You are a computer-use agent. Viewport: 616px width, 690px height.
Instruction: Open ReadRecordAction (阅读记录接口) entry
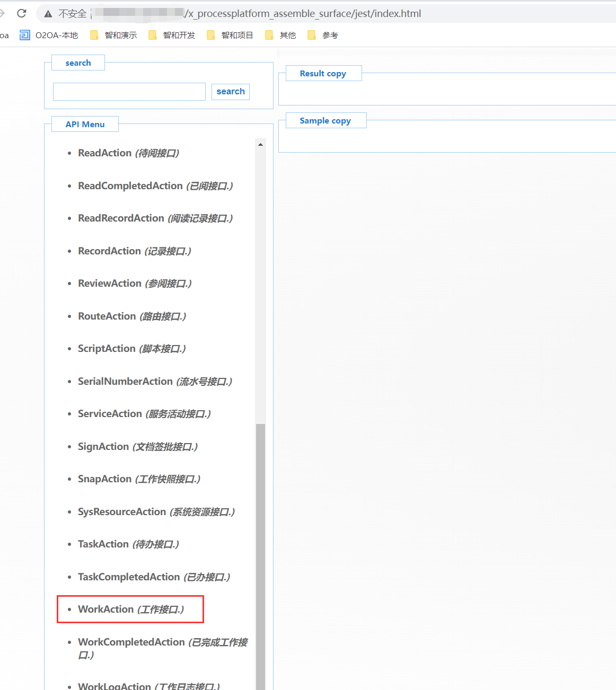click(155, 218)
